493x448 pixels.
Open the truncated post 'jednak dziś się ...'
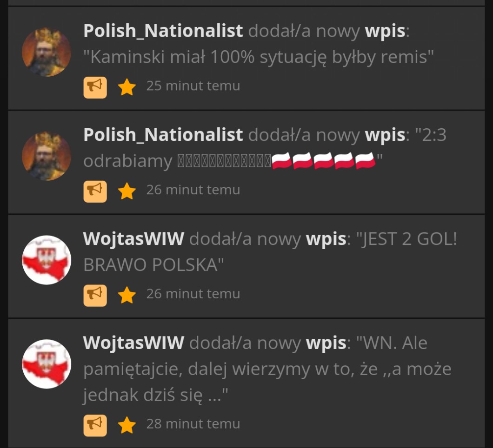[x=155, y=395]
